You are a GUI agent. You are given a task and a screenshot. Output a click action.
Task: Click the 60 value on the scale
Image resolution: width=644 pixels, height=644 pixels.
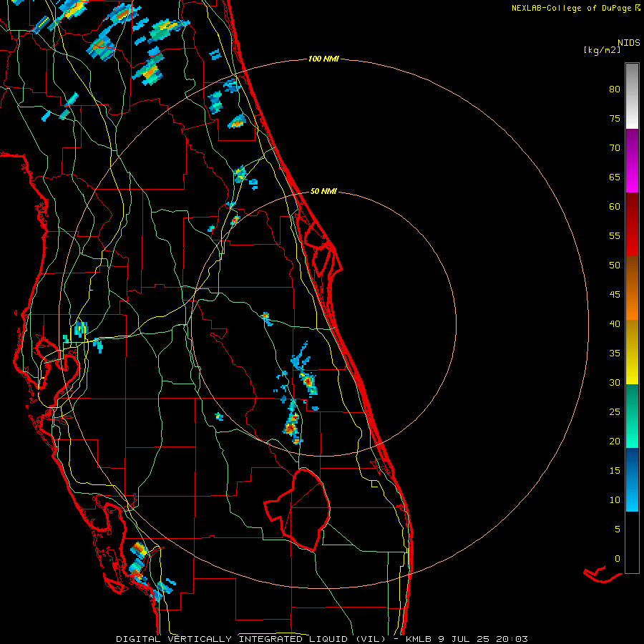615,207
